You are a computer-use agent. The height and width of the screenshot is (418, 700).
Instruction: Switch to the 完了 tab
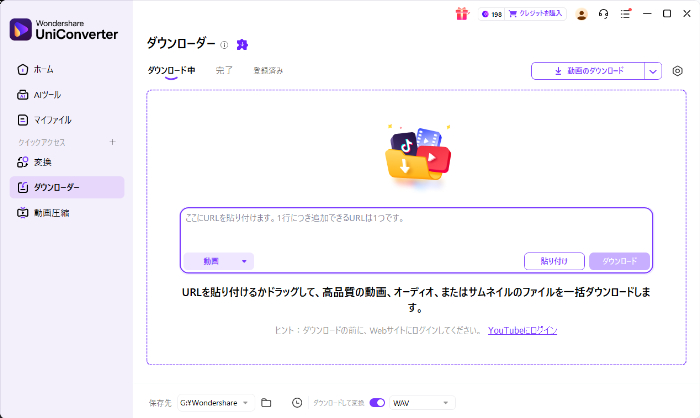pyautogui.click(x=224, y=71)
